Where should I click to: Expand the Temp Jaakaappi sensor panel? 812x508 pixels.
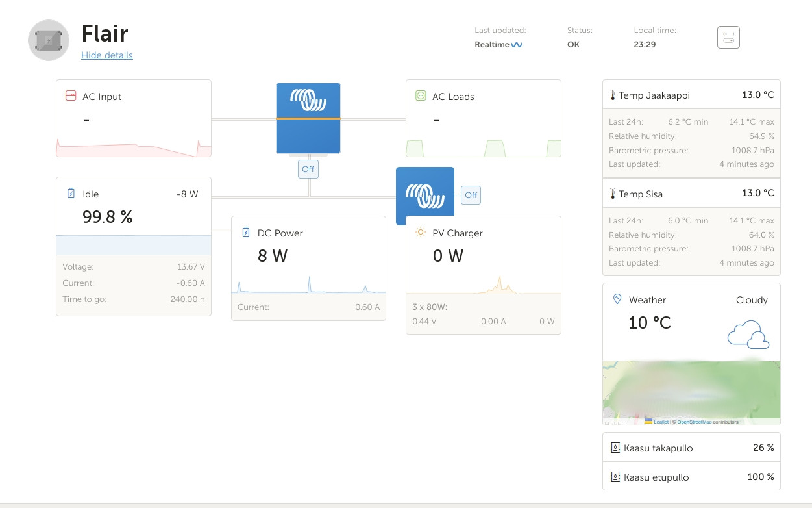point(691,95)
